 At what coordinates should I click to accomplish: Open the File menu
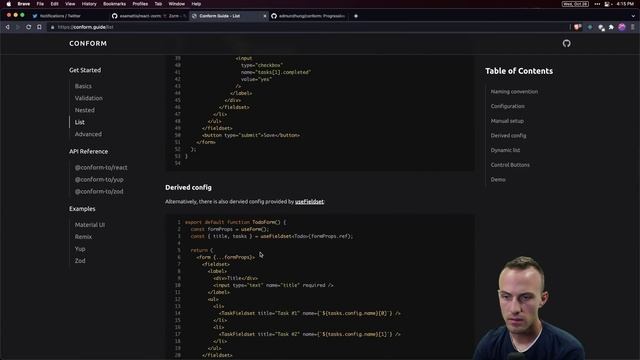[40, 4]
